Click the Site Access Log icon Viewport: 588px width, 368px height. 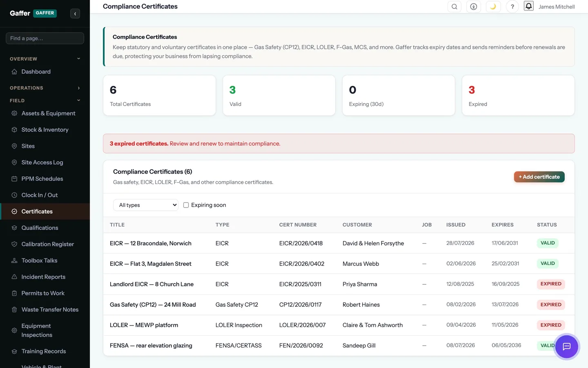[x=14, y=162]
